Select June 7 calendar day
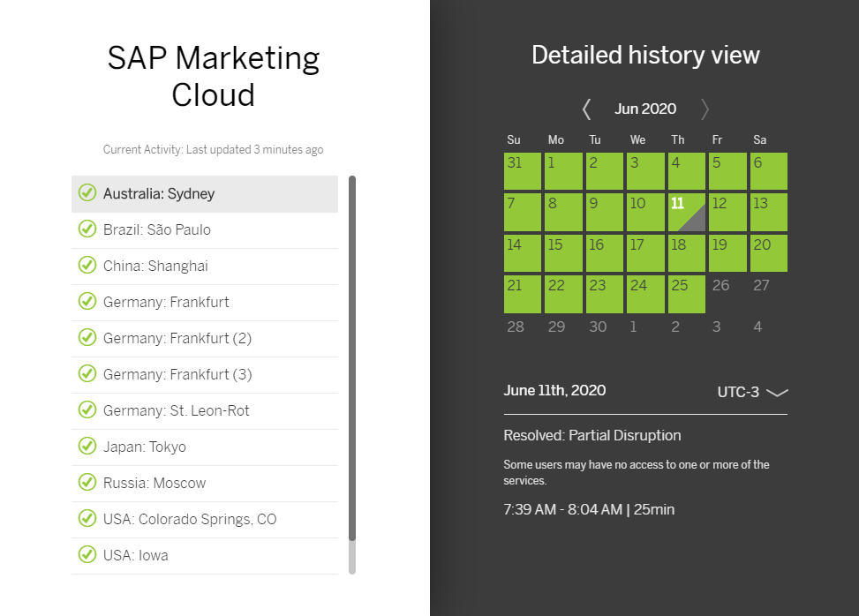859x616 pixels. pos(522,212)
